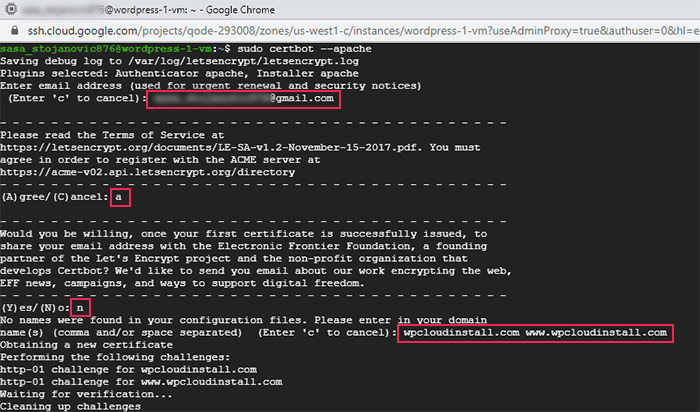The height and width of the screenshot is (412, 700).
Task: Click the window title text '@wordpress-1-vm: ~ - Google Chrome'
Action: tap(190, 9)
